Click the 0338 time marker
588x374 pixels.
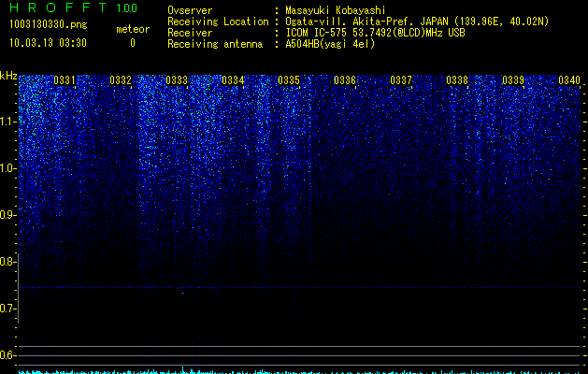click(457, 80)
